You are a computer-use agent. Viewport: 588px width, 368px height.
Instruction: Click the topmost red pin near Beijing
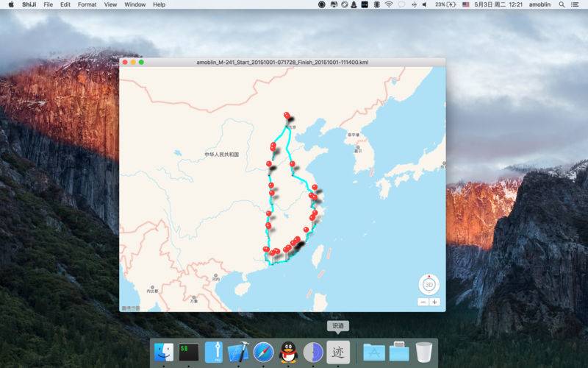(x=287, y=115)
